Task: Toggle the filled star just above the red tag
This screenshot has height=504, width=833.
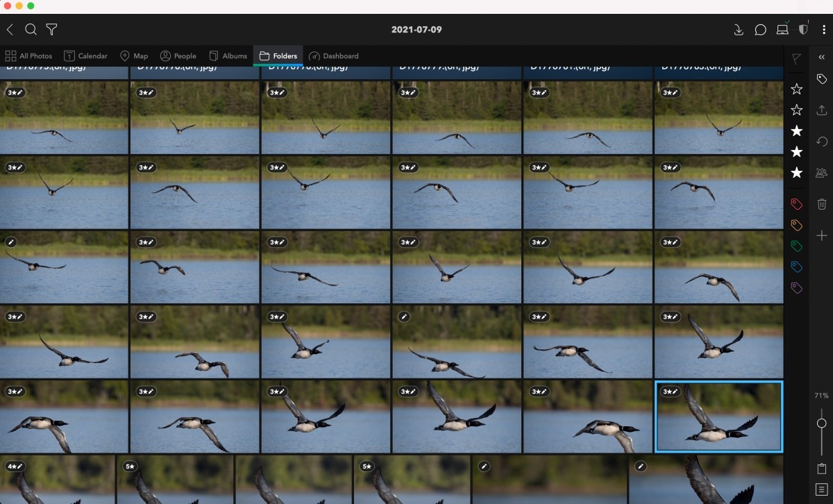Action: 797,172
